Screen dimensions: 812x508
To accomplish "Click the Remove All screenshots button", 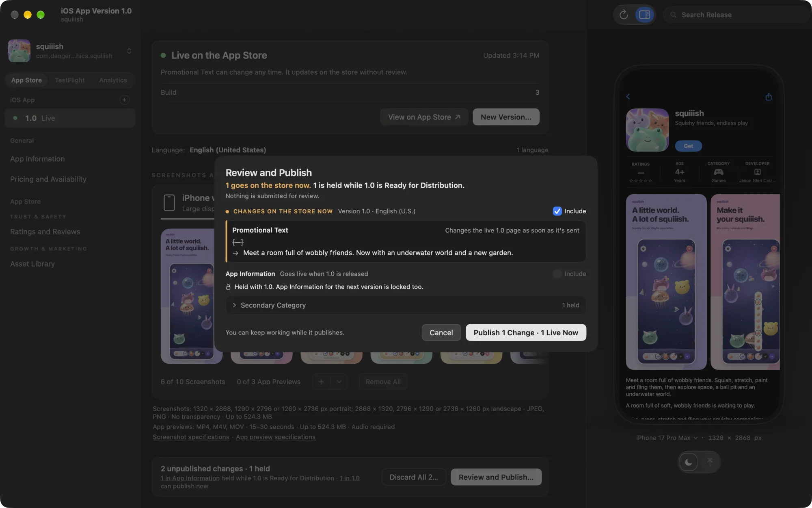I will (x=383, y=382).
